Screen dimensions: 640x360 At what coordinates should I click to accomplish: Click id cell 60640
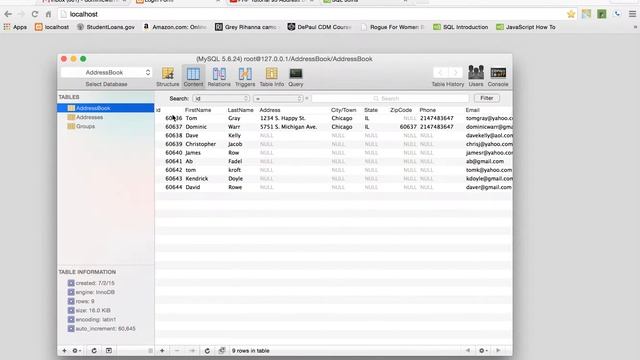(173, 153)
